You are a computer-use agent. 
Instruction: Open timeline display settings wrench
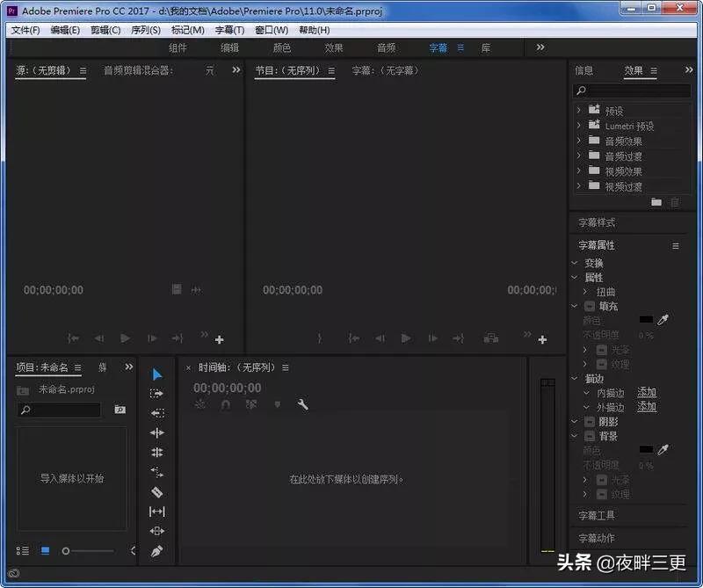tap(302, 404)
